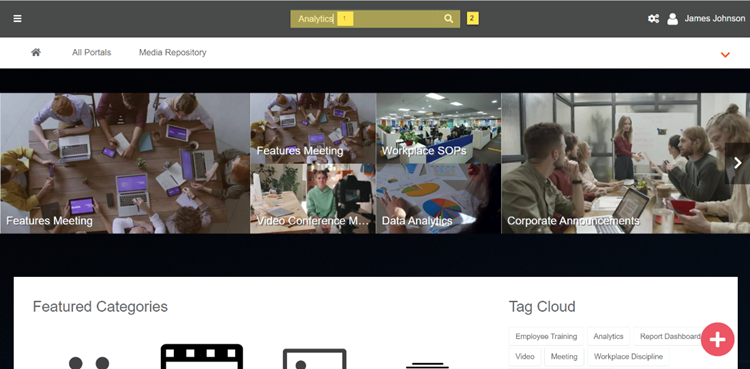This screenshot has height=369, width=750.
Task: Open the Workplace SOPs thumbnail
Action: 439,128
